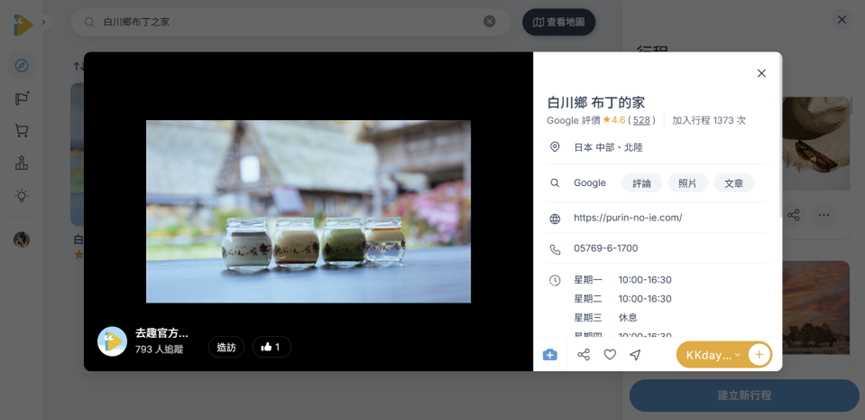Add the place with the plus button
Image resolution: width=865 pixels, height=420 pixels.
tap(760, 354)
